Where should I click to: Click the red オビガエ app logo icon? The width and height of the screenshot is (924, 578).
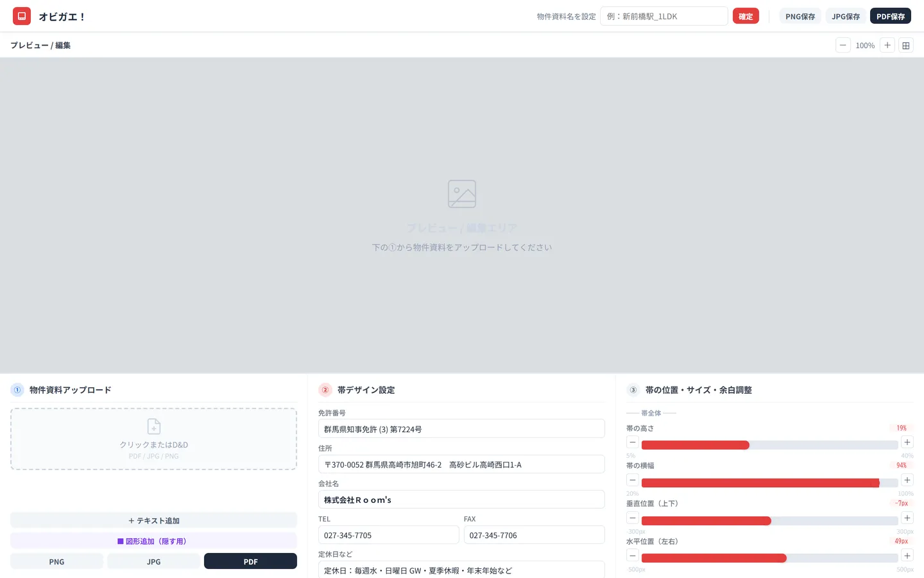(x=22, y=16)
